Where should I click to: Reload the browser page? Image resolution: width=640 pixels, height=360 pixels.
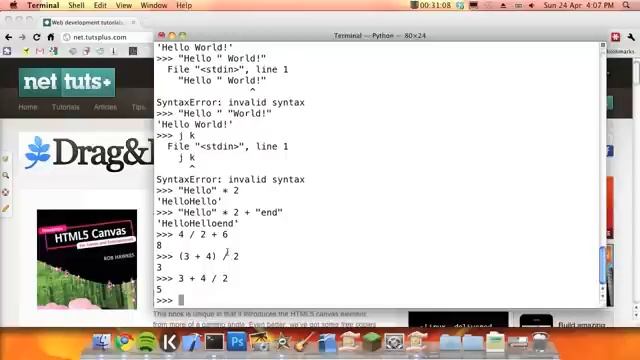pos(36,37)
